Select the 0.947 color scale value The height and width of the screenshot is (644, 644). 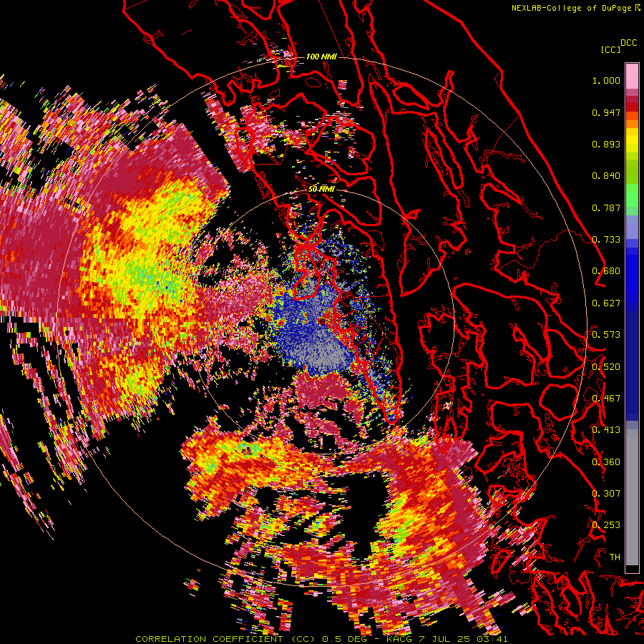(x=606, y=112)
